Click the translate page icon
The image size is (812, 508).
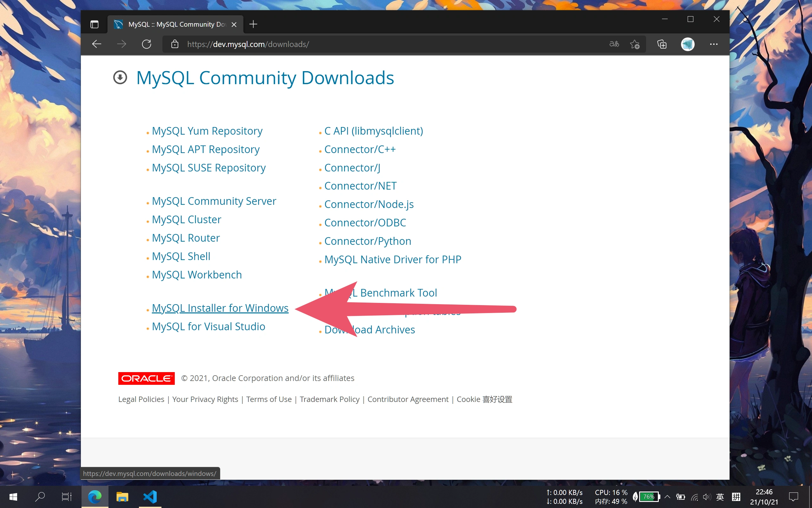[614, 44]
